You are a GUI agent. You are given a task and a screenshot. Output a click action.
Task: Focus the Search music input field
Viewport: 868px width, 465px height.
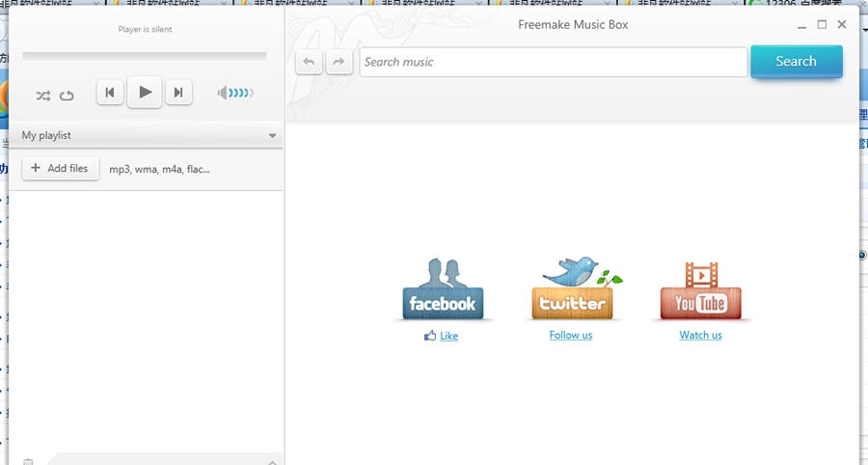click(x=554, y=62)
